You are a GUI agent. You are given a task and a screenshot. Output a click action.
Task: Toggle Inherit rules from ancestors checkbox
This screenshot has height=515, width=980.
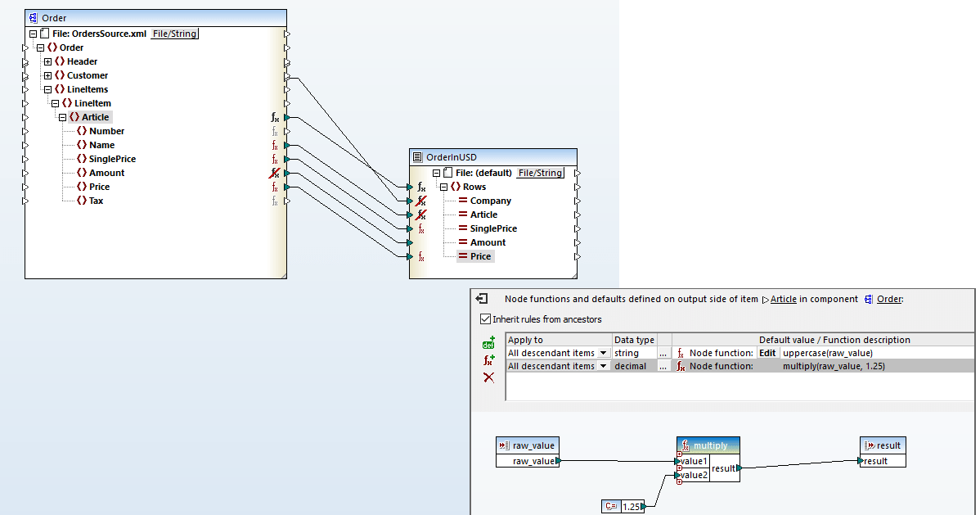(485, 319)
